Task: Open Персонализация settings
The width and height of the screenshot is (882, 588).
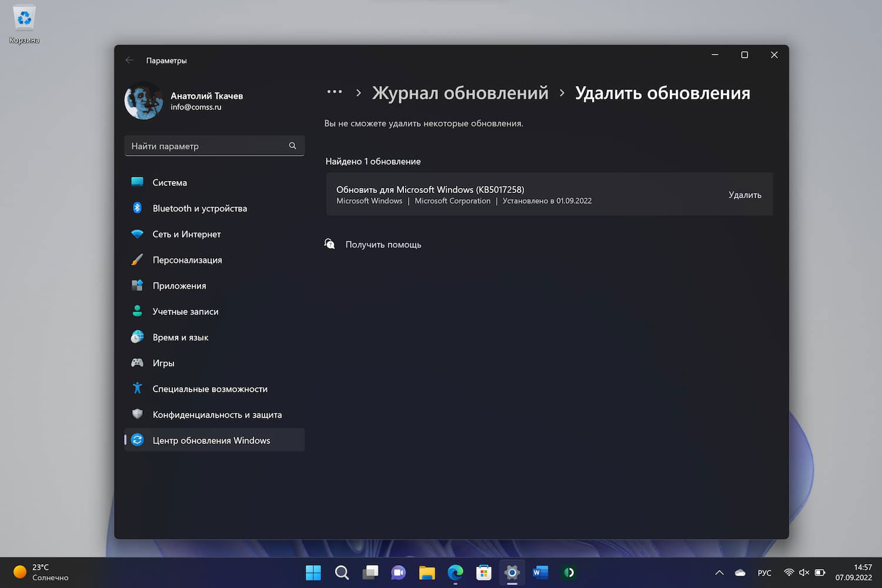Action: [214, 260]
